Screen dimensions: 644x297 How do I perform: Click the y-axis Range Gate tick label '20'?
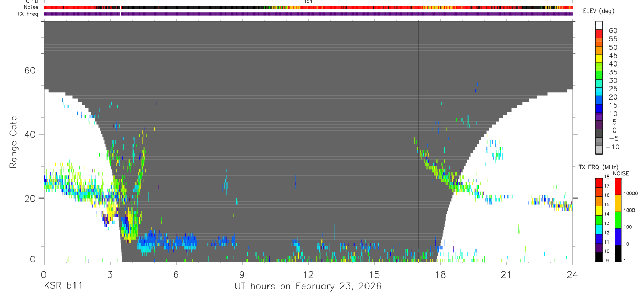point(31,198)
